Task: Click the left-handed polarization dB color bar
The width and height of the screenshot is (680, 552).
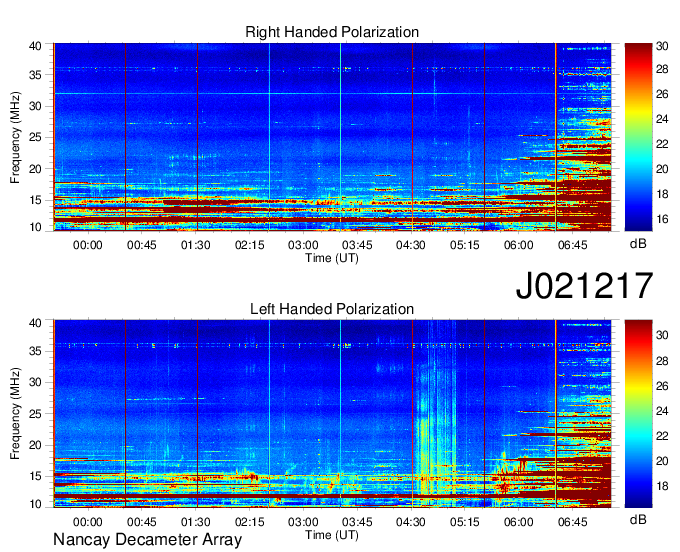Action: coord(638,414)
